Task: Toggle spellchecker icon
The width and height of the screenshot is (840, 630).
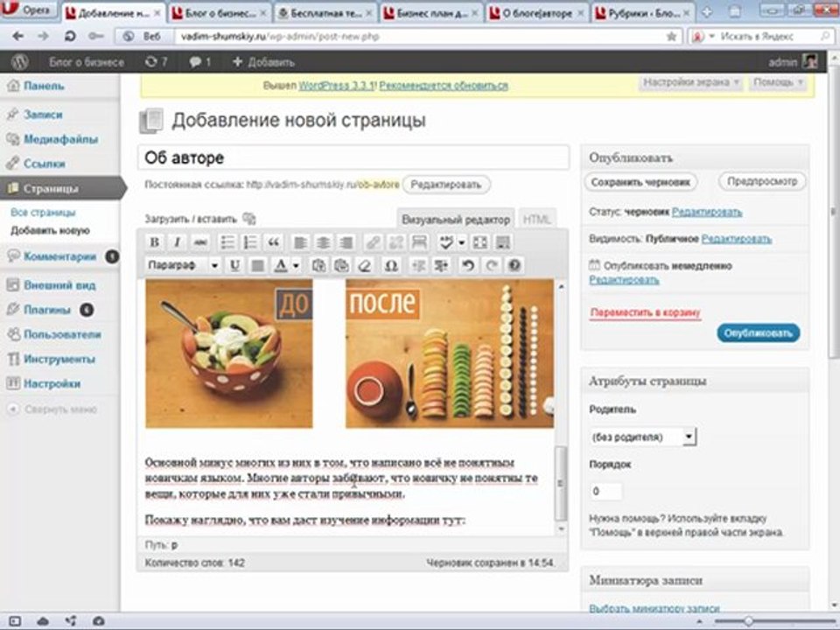Action: coord(445,242)
